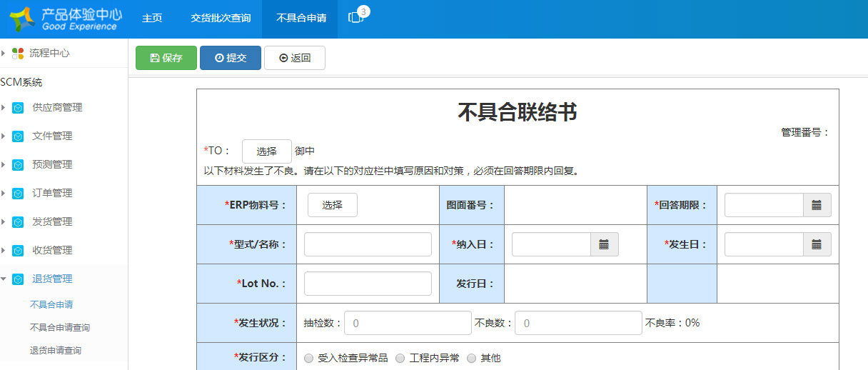Click the 返回 button

(x=295, y=58)
